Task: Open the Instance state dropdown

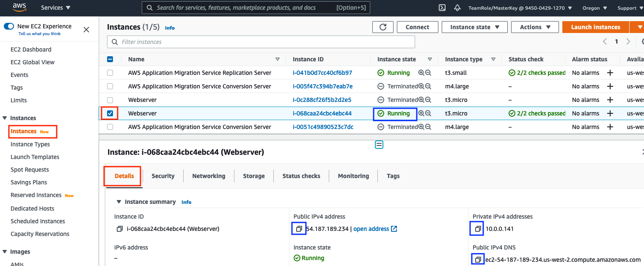Action: click(474, 27)
